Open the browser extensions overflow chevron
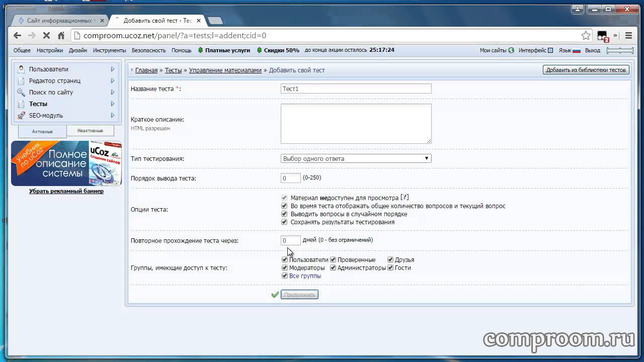This screenshot has width=644, height=362. coord(615,36)
